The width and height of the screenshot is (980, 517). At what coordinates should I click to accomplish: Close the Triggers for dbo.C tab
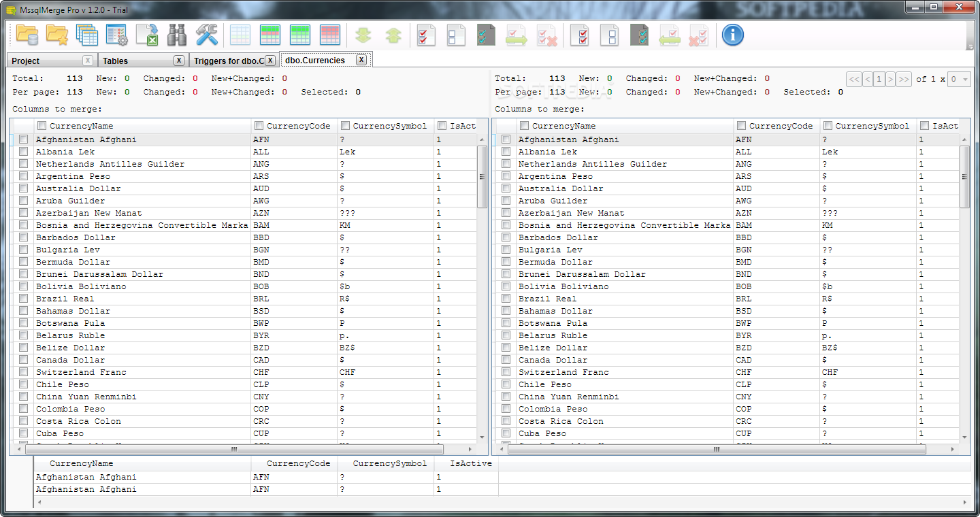point(270,61)
